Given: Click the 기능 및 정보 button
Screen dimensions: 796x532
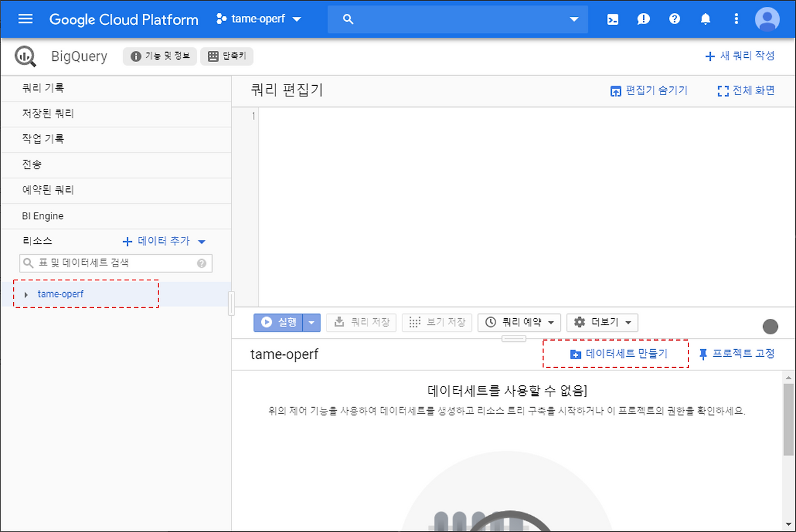Looking at the screenshot, I should click(160, 57).
